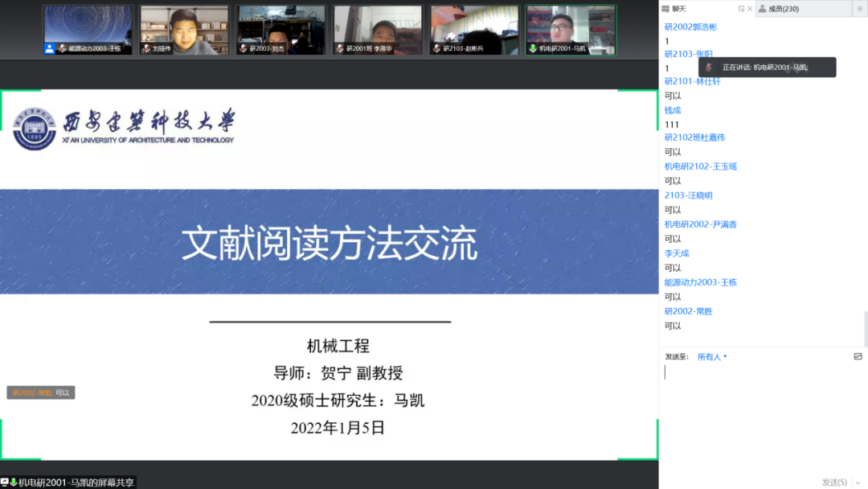Open the panel hamburger menu
The image size is (868, 489).
pyautogui.click(x=858, y=9)
